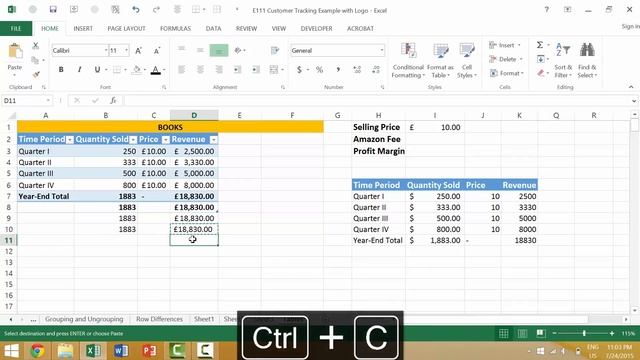Toggle Wrap Text
Viewport: 640px width, 360px height.
(275, 50)
